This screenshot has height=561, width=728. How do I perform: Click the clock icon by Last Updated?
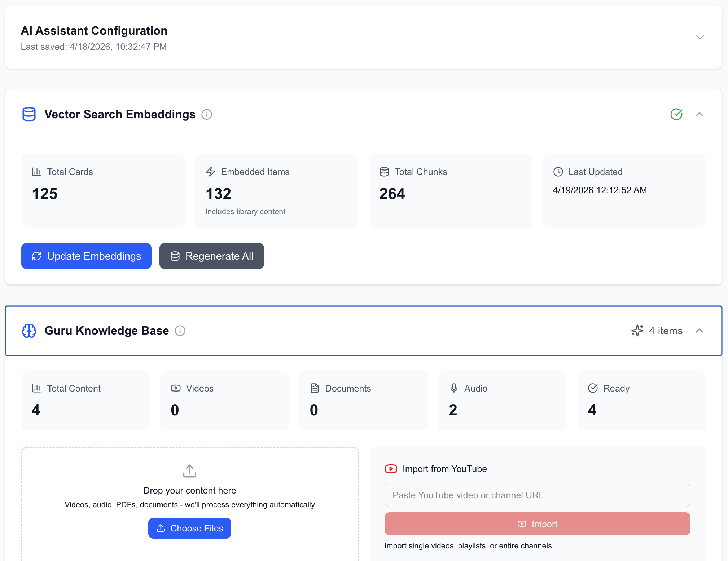point(558,172)
